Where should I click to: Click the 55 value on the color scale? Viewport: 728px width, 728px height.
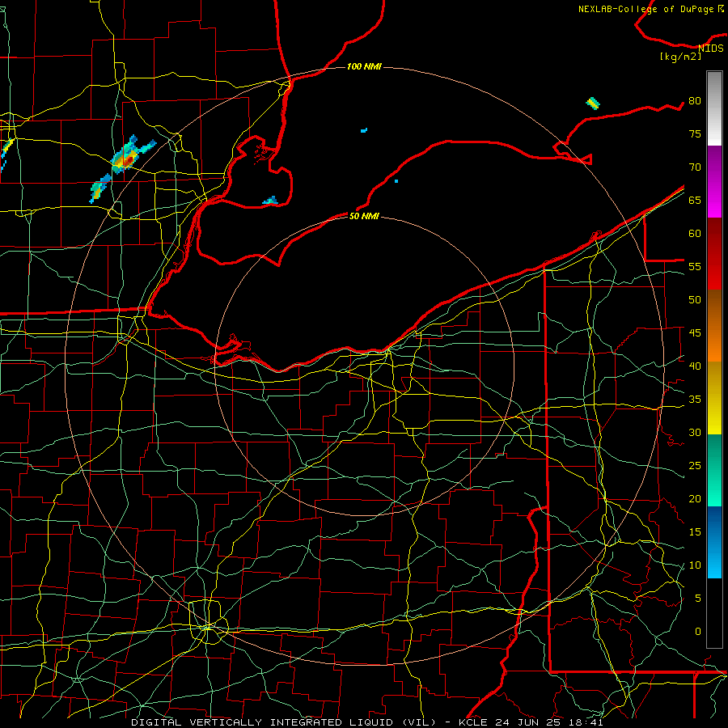coord(695,266)
